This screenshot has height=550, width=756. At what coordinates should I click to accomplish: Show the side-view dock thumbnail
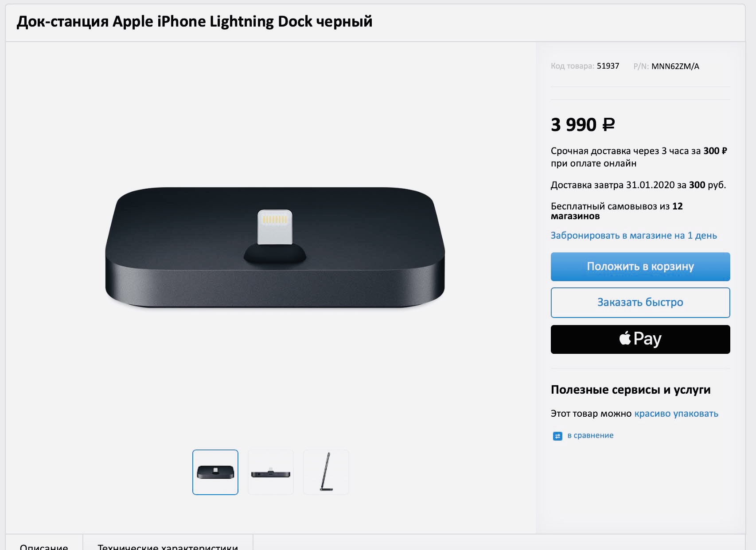coord(271,472)
